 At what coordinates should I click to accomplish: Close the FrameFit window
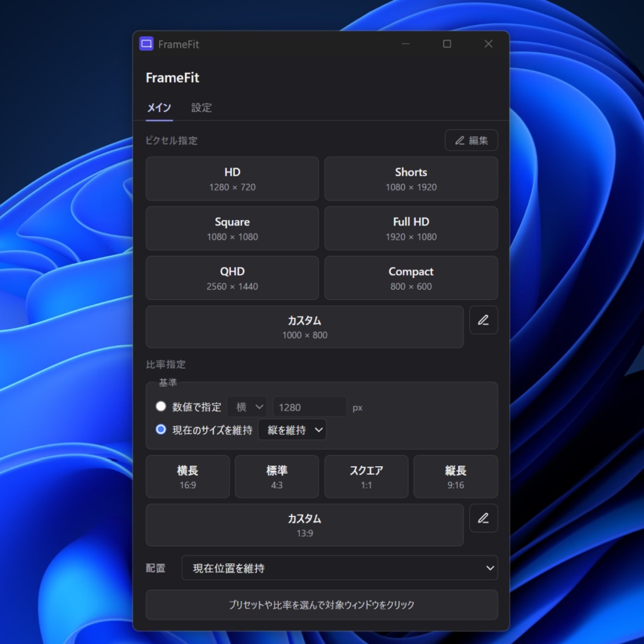tap(488, 43)
